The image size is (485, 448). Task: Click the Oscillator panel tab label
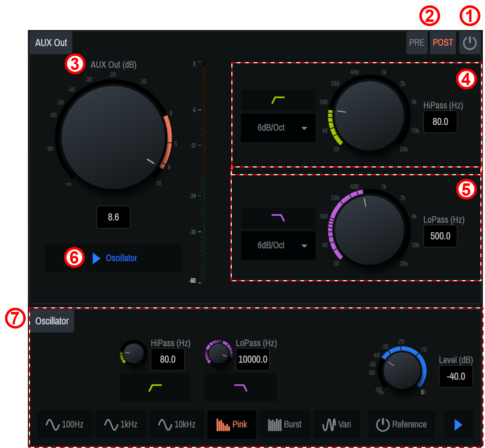(52, 321)
